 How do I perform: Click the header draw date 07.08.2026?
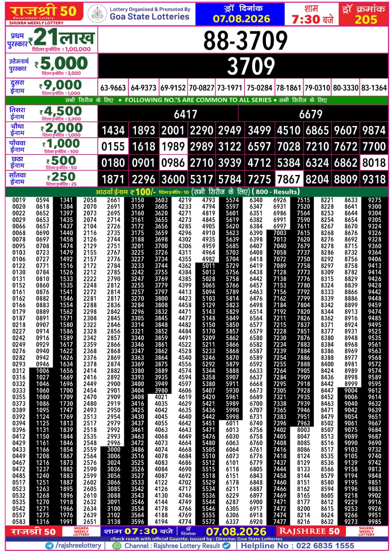[x=241, y=19]
